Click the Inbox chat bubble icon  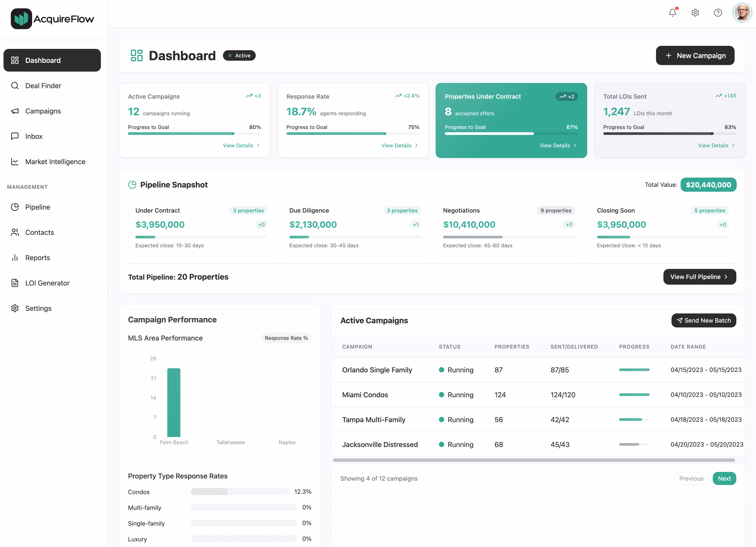coord(15,136)
